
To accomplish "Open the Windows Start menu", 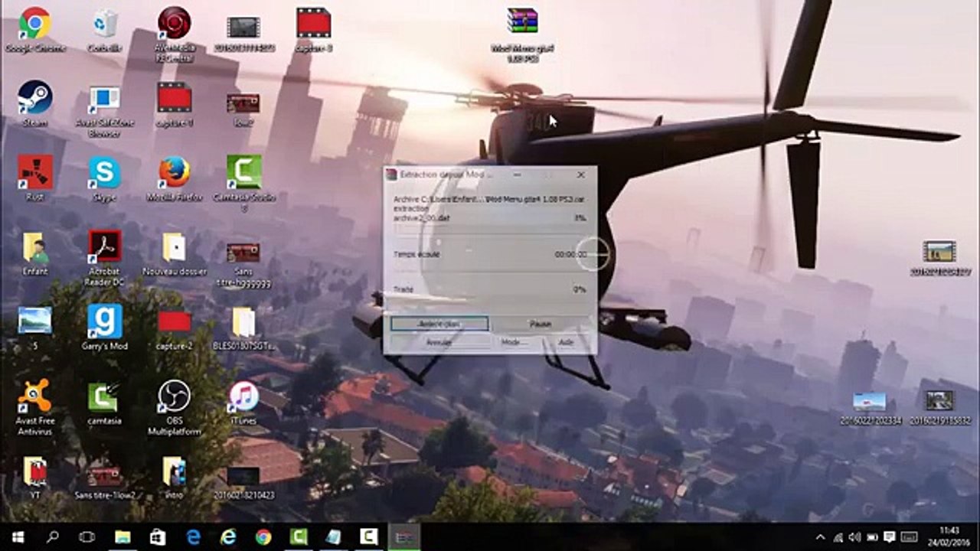I will coord(18,537).
